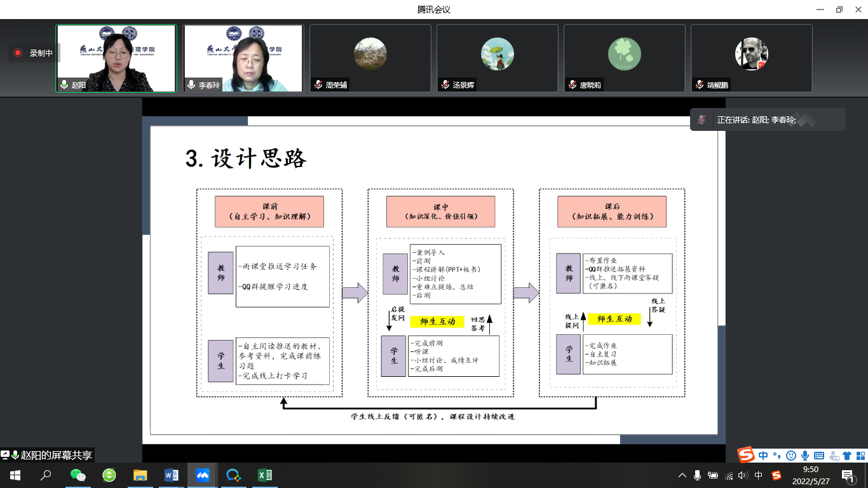Screen dimensions: 868x488
Task: Open the notification center
Action: [848, 475]
